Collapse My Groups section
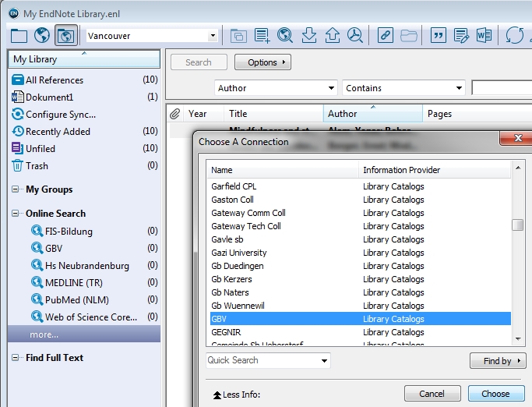Screen dimensions: 532x407 (x=16, y=189)
